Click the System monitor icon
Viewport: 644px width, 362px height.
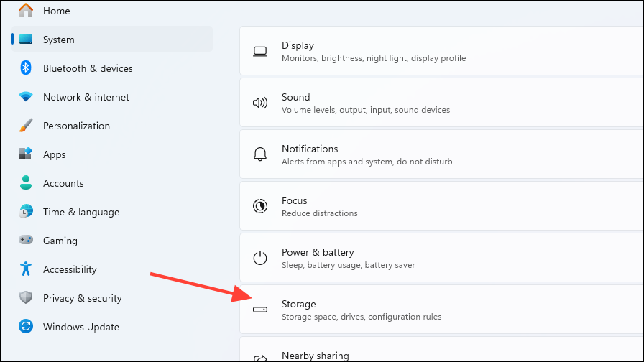pos(26,39)
